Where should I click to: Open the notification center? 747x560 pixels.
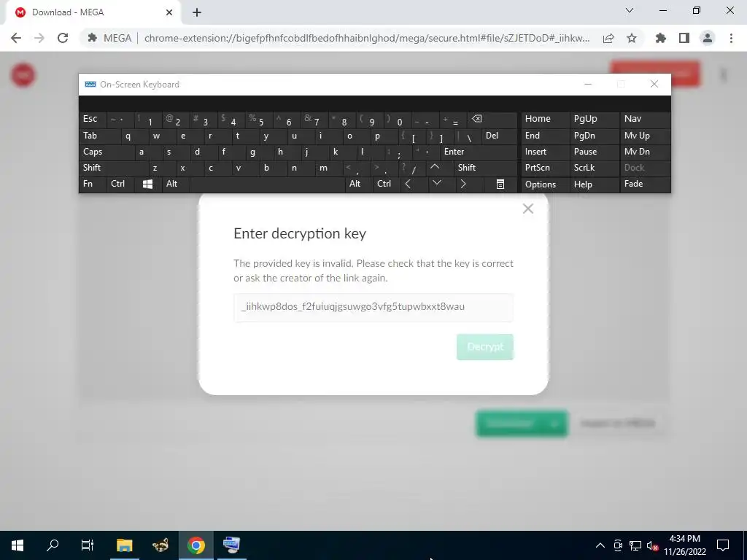click(x=723, y=545)
